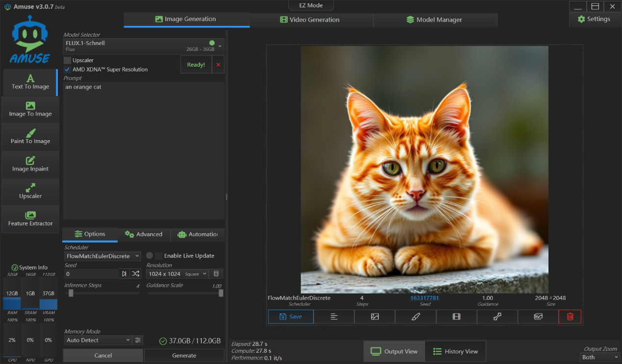622x364 pixels.
Task: Toggle Enable Live Update checkbox
Action: pyautogui.click(x=159, y=256)
